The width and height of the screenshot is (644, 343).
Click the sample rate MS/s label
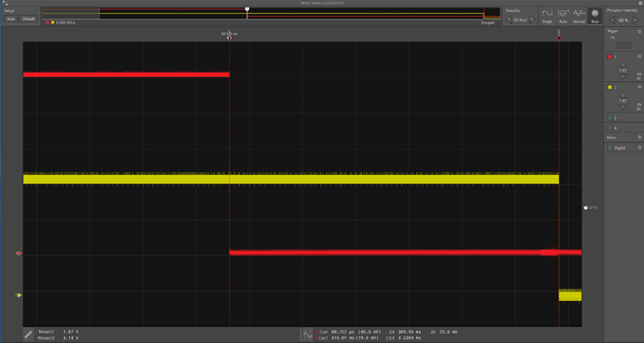click(65, 22)
